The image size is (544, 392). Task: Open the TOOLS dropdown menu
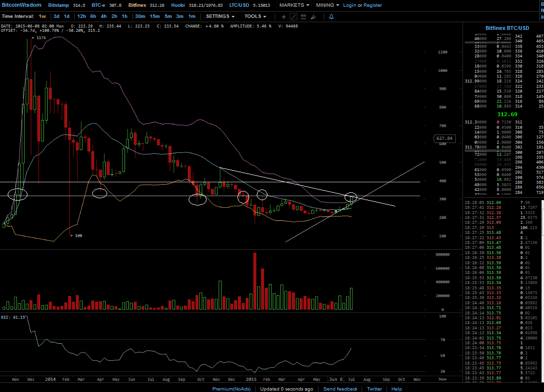click(255, 16)
